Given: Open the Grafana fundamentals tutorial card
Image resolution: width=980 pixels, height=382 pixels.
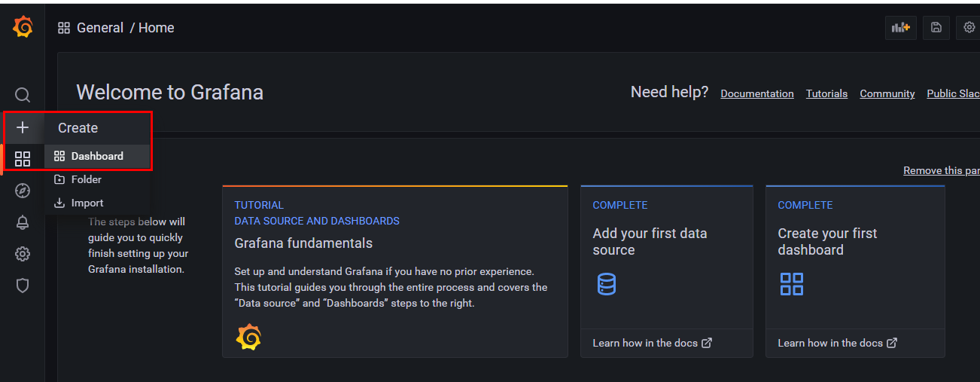Looking at the screenshot, I should coord(395,271).
